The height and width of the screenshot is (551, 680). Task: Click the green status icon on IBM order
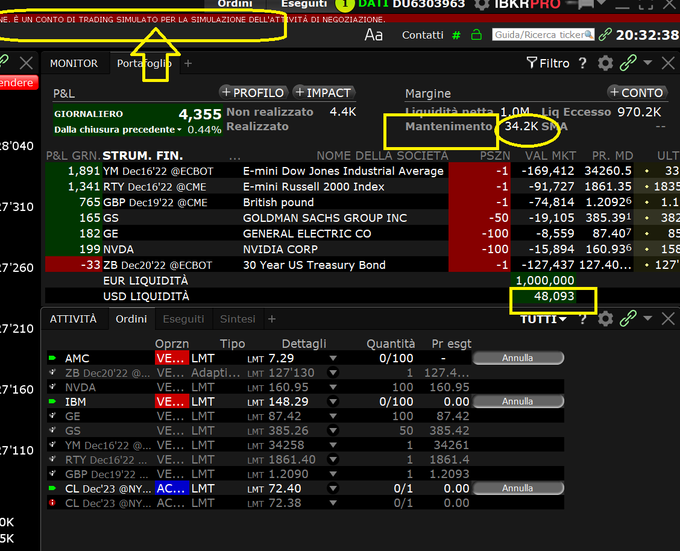point(52,401)
